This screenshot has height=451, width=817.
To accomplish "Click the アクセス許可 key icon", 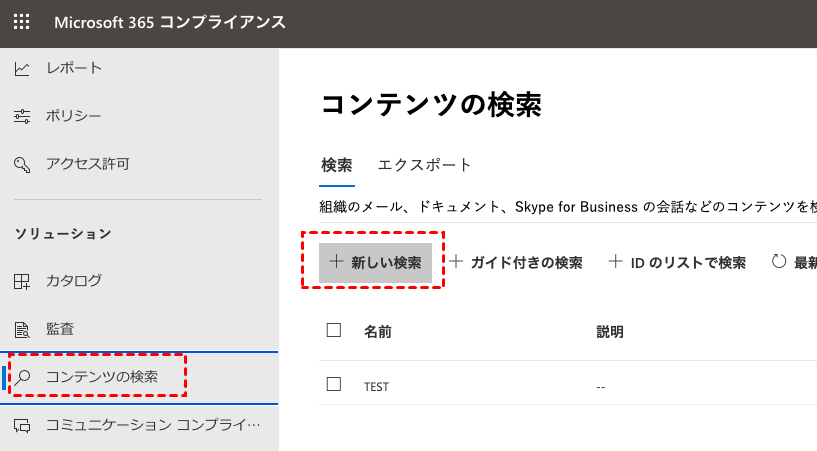I will pyautogui.click(x=22, y=163).
